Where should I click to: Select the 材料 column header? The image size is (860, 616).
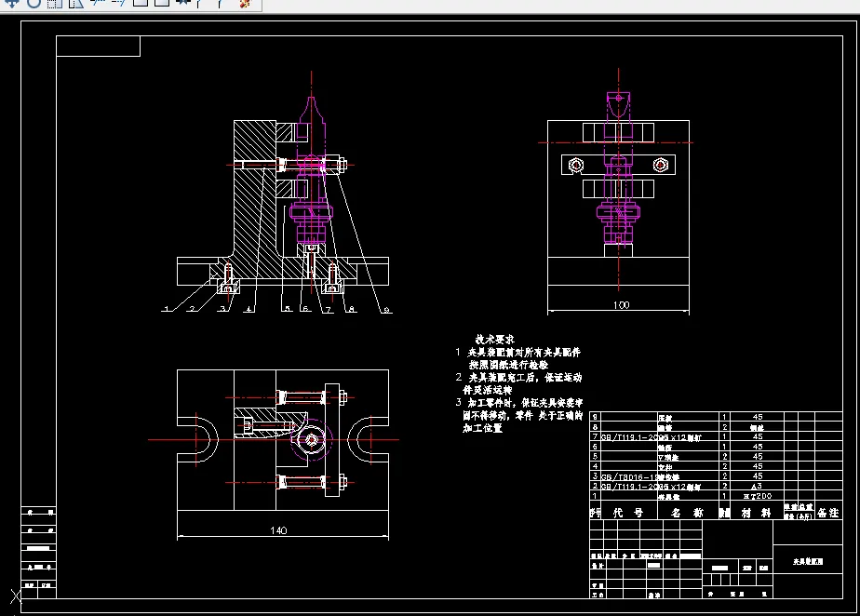756,513
